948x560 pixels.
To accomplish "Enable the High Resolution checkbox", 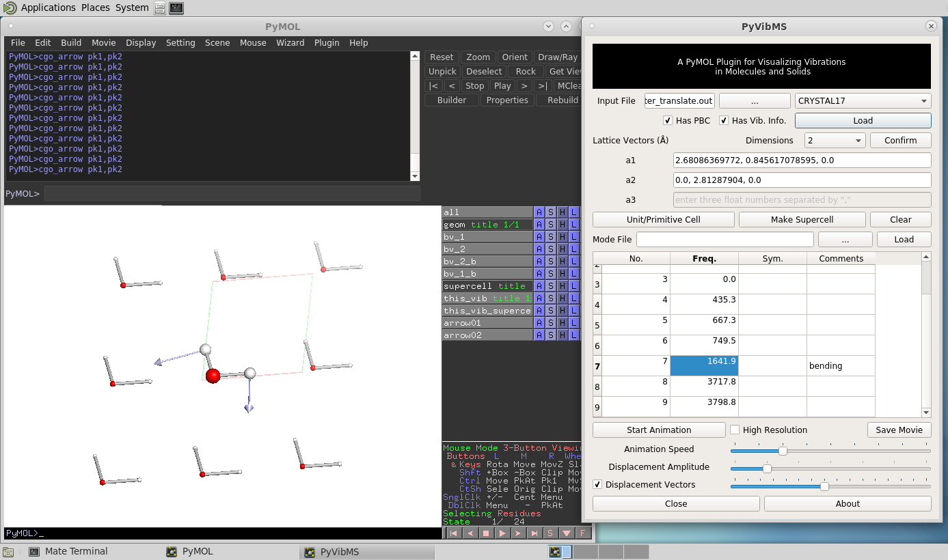I will point(735,430).
